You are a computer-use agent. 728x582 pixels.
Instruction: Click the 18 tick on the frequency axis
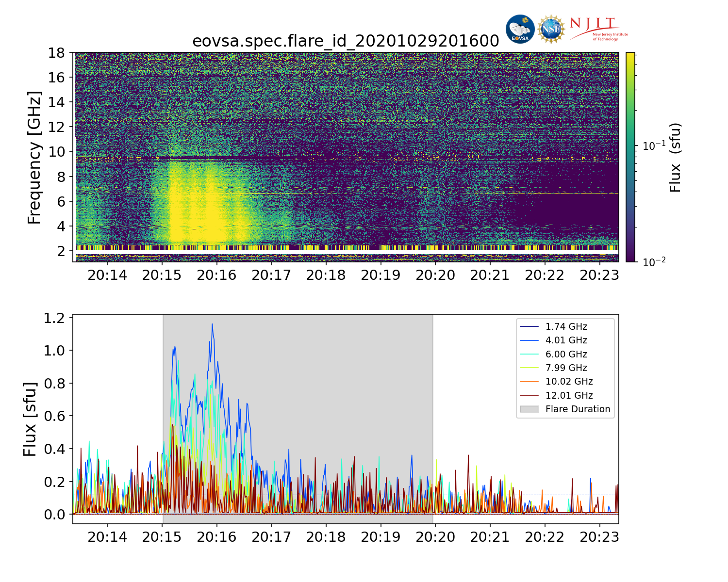click(x=57, y=52)
